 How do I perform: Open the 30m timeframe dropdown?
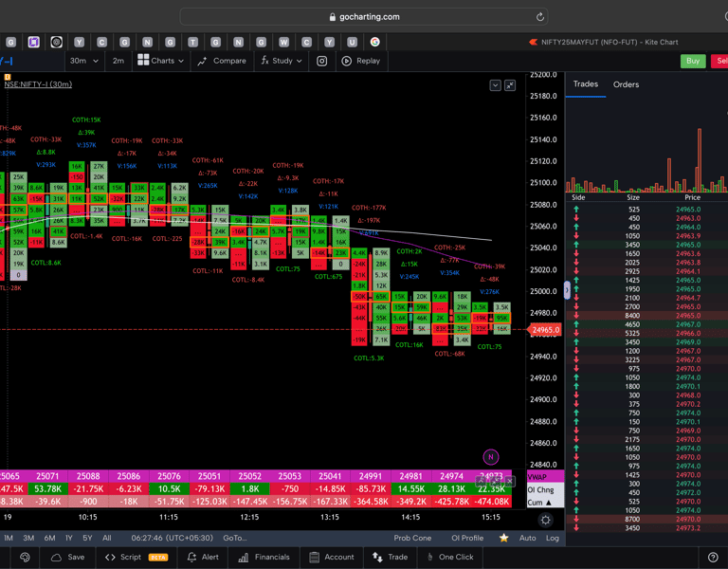(83, 61)
